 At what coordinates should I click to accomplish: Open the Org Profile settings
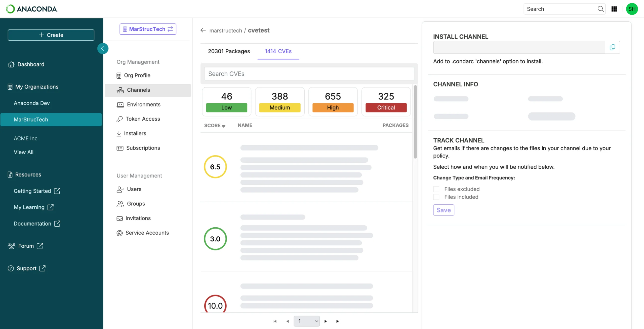(x=138, y=75)
